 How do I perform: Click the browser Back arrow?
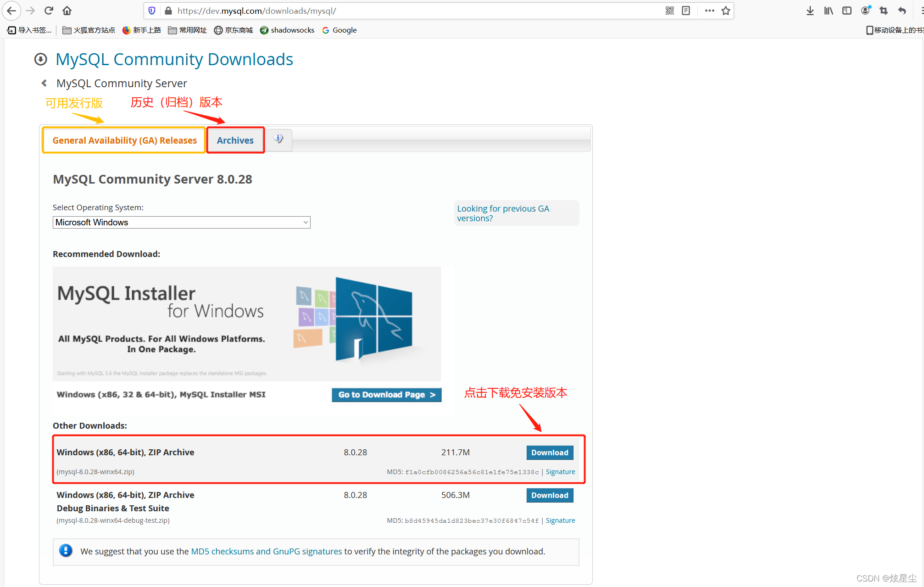coord(11,11)
